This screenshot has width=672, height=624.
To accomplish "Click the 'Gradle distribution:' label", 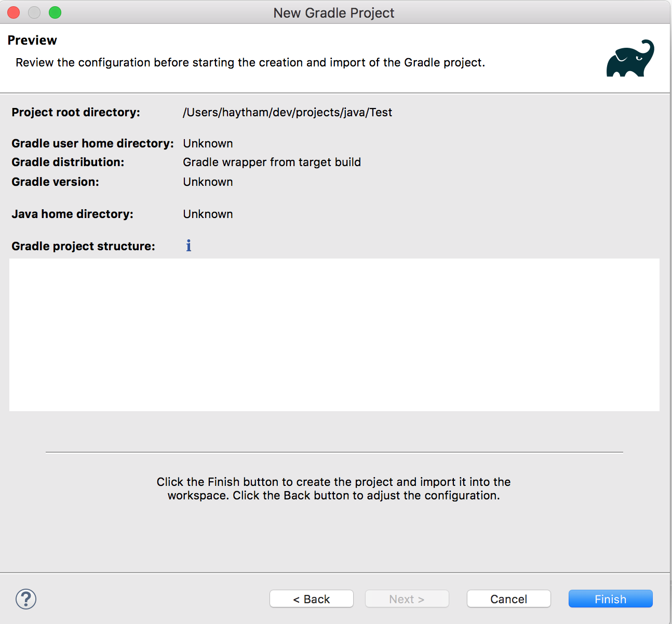I will pos(68,162).
